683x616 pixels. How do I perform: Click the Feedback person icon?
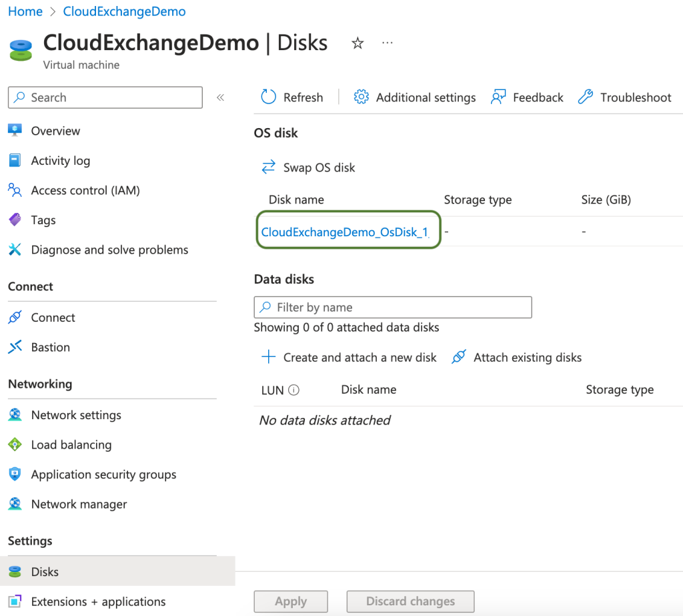pyautogui.click(x=498, y=97)
